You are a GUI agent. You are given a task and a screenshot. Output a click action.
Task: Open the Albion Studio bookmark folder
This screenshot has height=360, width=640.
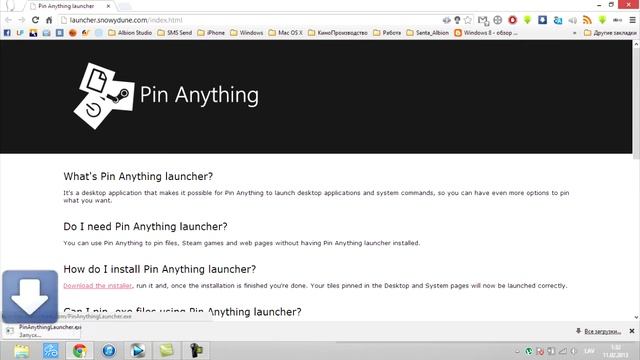click(x=130, y=33)
